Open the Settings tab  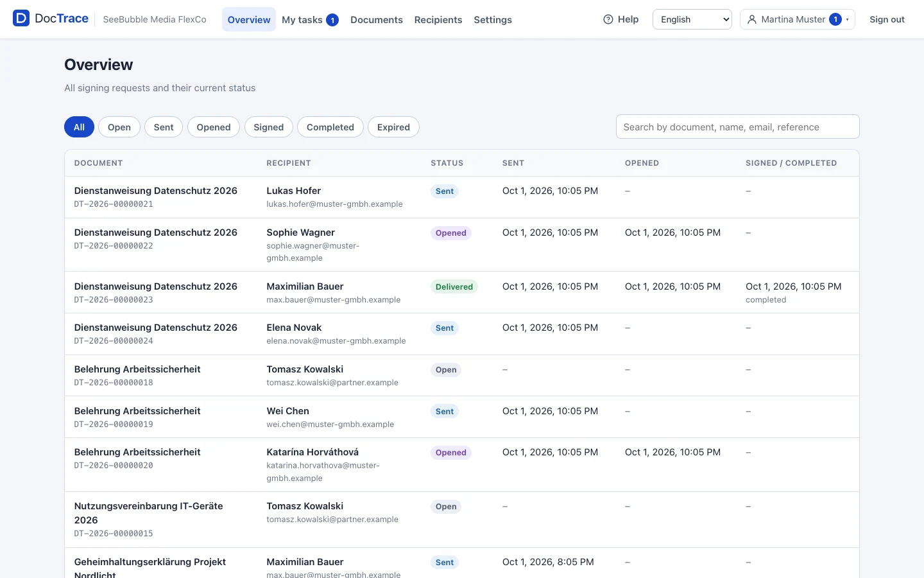493,19
